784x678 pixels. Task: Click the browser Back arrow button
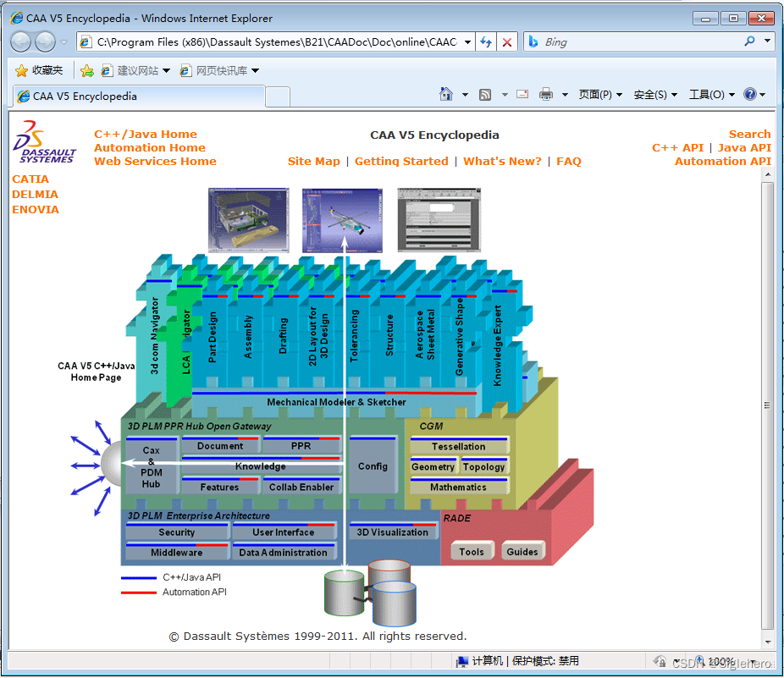coord(21,41)
